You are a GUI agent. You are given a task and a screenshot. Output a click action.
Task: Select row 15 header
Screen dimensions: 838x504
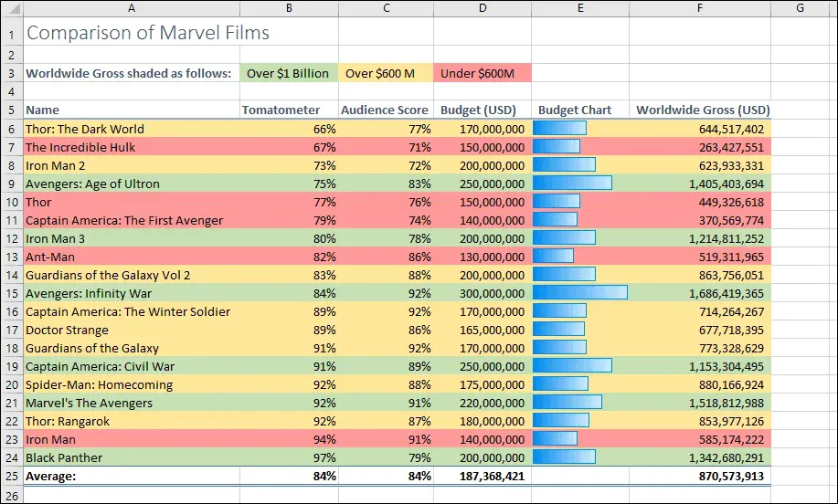[x=10, y=293]
